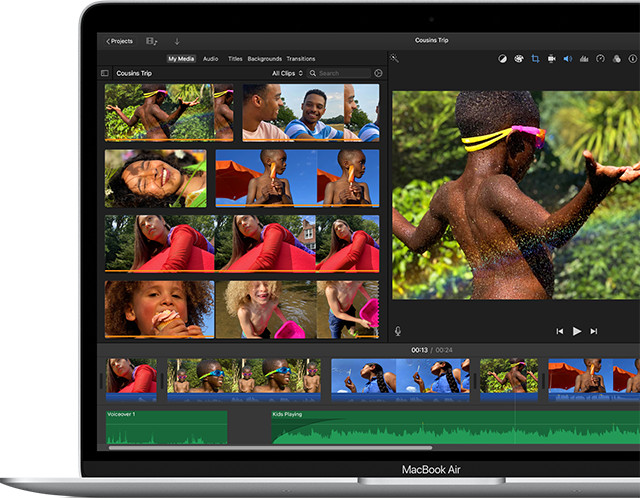Click the 00:24 total duration
Screen dimensions: 640x498
pyautogui.click(x=444, y=350)
